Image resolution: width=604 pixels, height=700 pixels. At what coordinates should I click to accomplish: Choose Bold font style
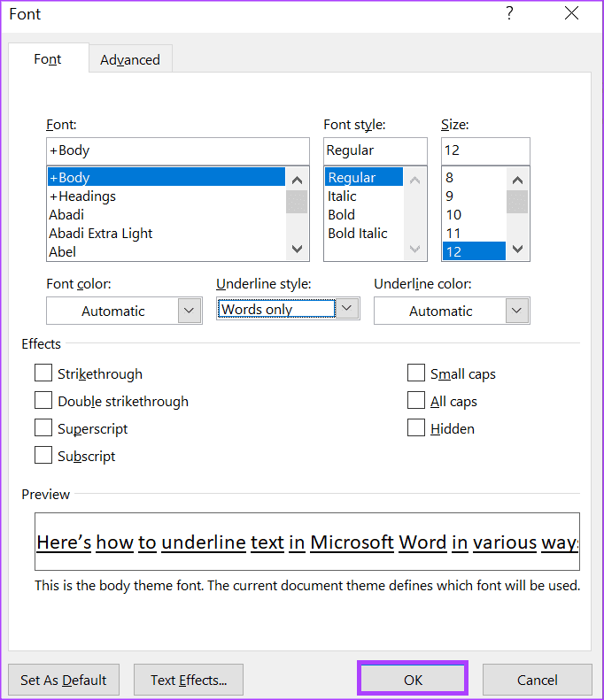364,215
